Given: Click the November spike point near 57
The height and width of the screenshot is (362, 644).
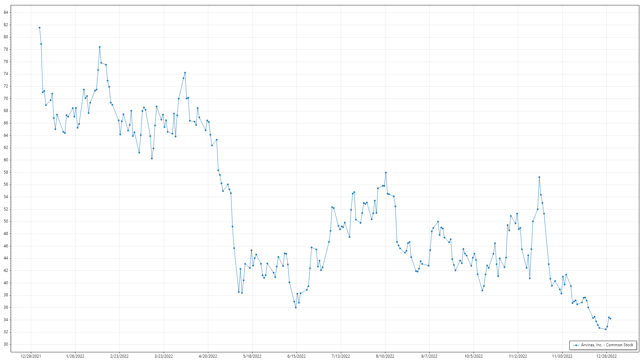Looking at the screenshot, I should pyautogui.click(x=539, y=177).
